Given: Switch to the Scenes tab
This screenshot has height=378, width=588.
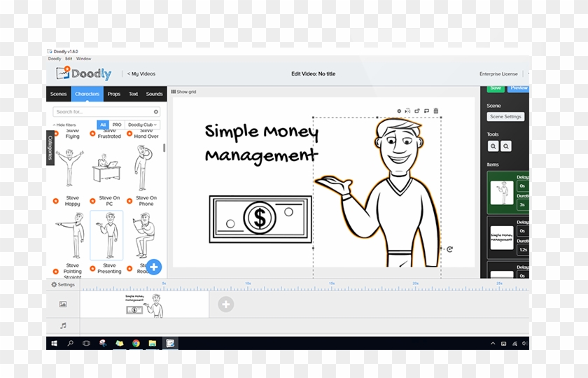Looking at the screenshot, I should (59, 94).
